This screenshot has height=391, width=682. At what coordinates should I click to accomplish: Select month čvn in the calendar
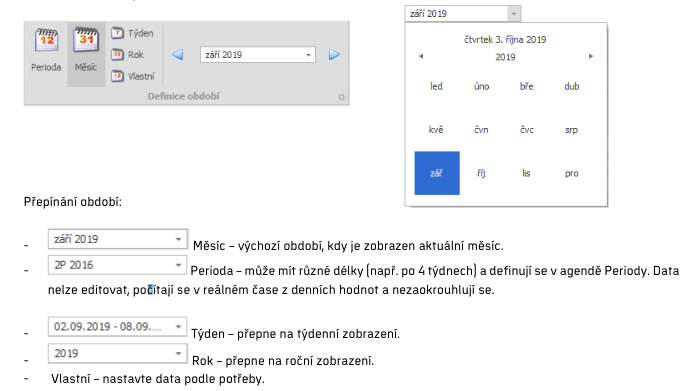(x=481, y=130)
